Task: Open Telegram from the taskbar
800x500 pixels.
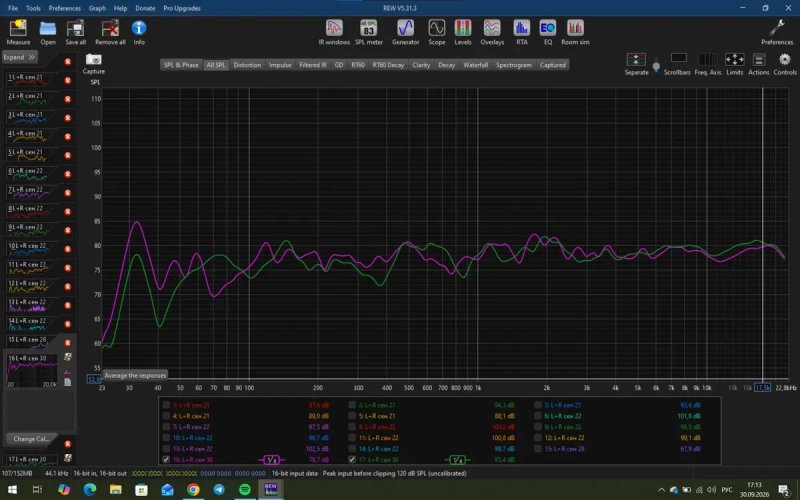Action: pos(219,490)
